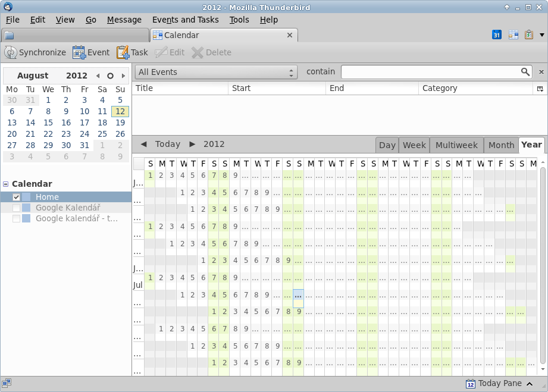Open the Edit menu

click(x=37, y=20)
